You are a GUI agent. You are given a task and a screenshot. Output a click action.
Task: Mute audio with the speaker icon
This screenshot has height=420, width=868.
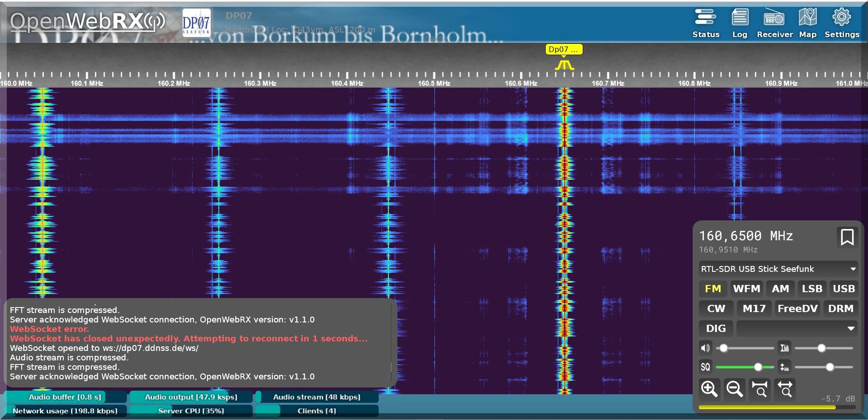(705, 348)
